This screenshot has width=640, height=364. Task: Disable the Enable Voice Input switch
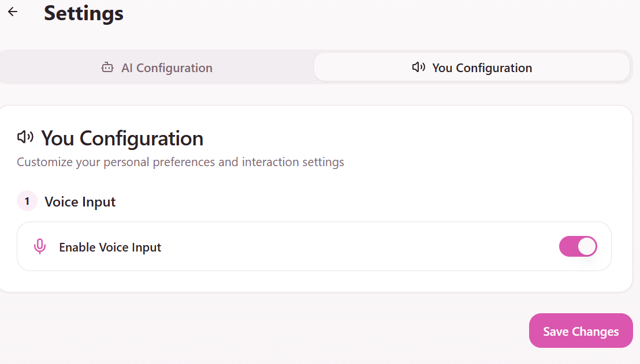click(578, 246)
